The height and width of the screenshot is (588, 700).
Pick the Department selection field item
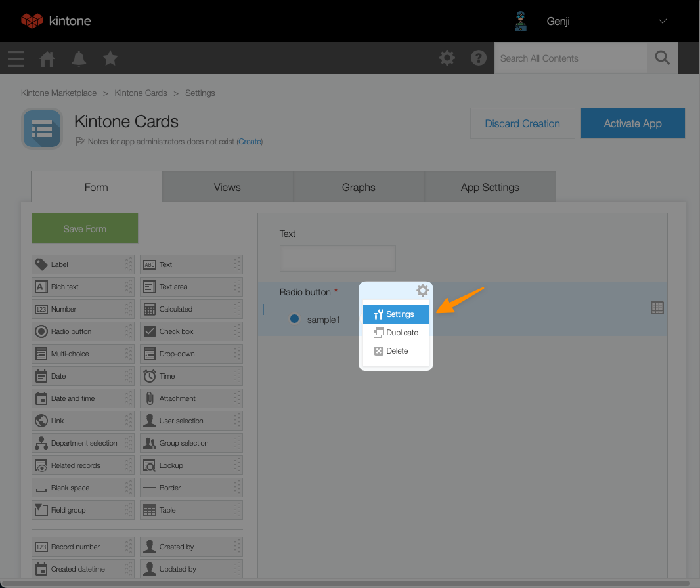point(83,443)
